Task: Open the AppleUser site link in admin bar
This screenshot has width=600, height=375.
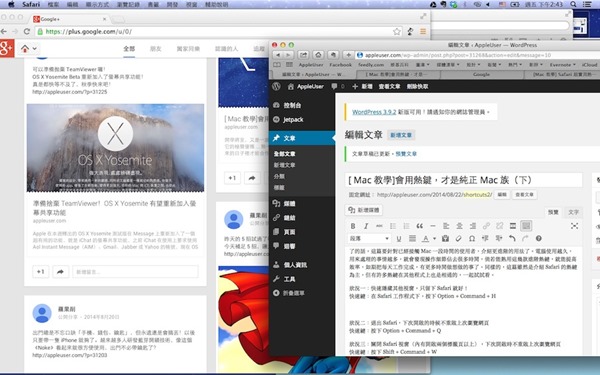Action: pos(306,86)
